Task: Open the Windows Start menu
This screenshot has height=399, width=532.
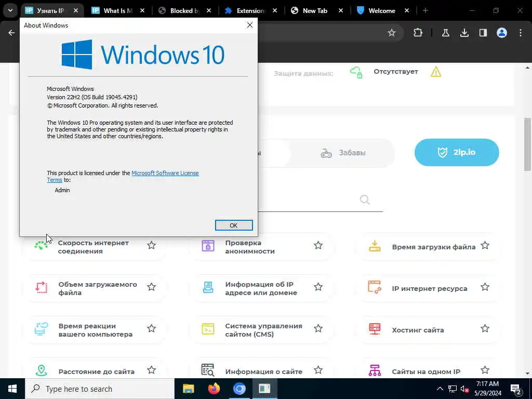Action: click(12, 389)
